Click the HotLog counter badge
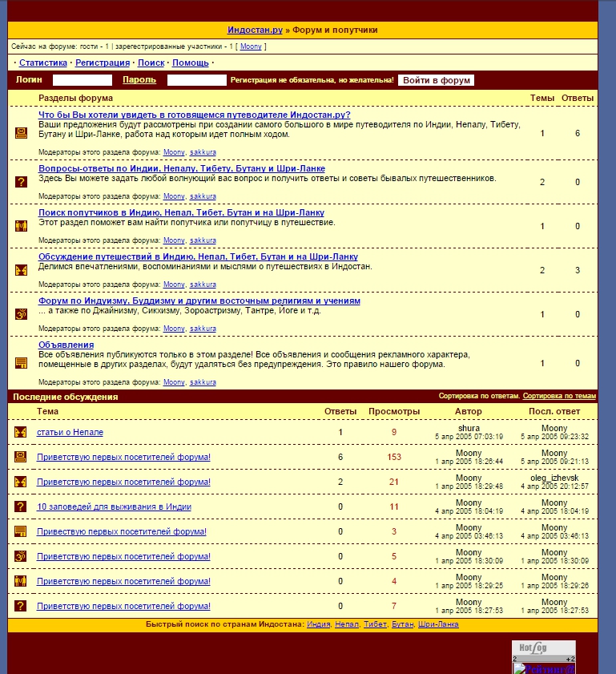This screenshot has width=616, height=674. (543, 650)
